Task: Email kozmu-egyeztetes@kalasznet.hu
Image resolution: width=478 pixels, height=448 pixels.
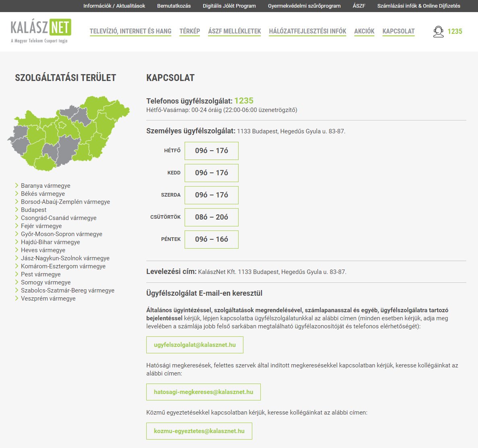Action: click(x=199, y=431)
